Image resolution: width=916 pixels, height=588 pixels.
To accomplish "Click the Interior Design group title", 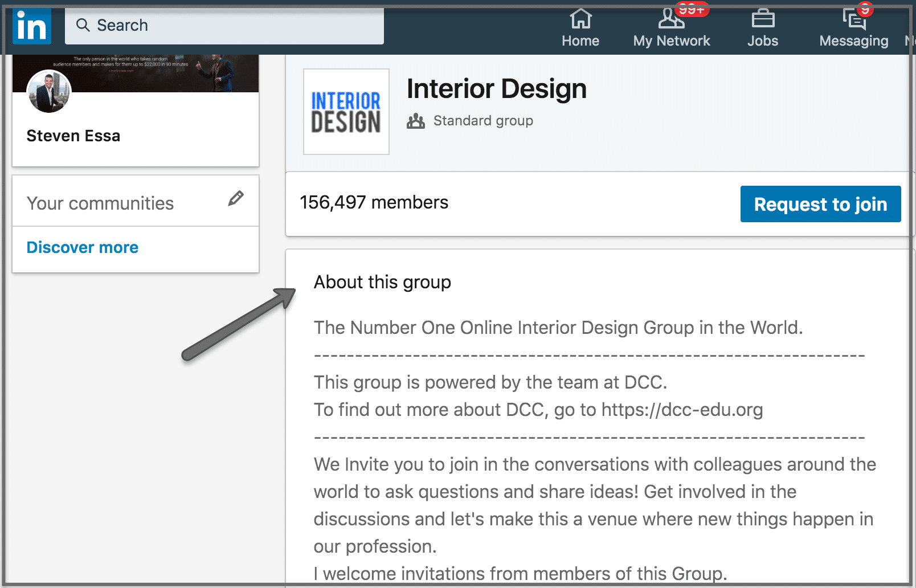I will coord(496,89).
